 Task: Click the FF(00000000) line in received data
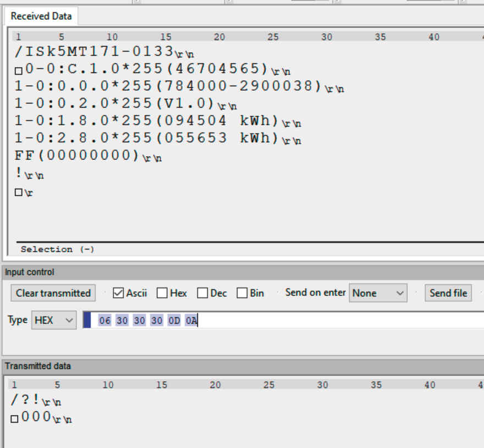[x=77, y=156]
